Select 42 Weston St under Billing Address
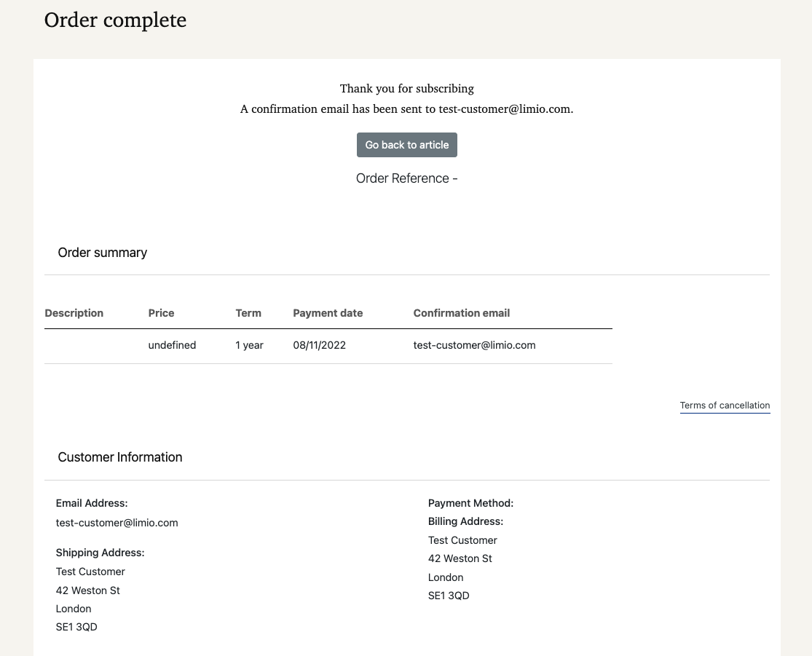 coord(460,558)
